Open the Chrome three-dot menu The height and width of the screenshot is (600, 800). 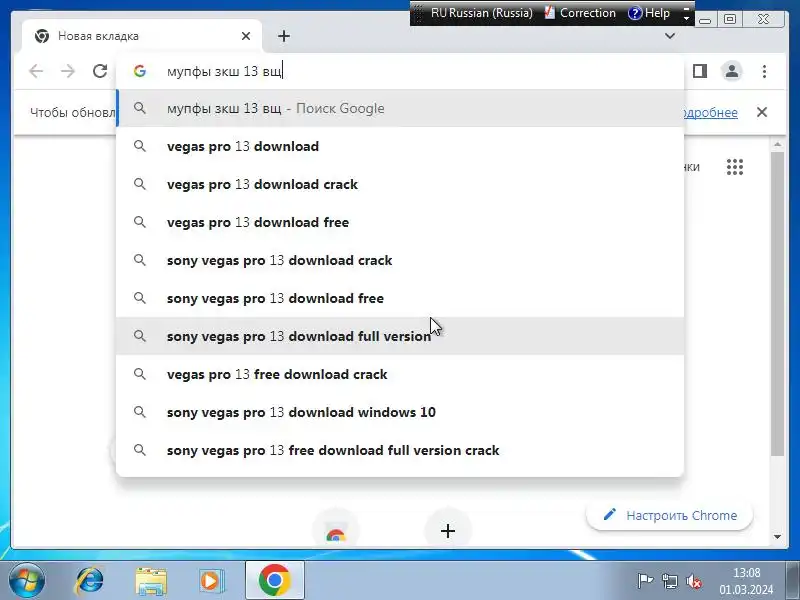pyautogui.click(x=764, y=71)
